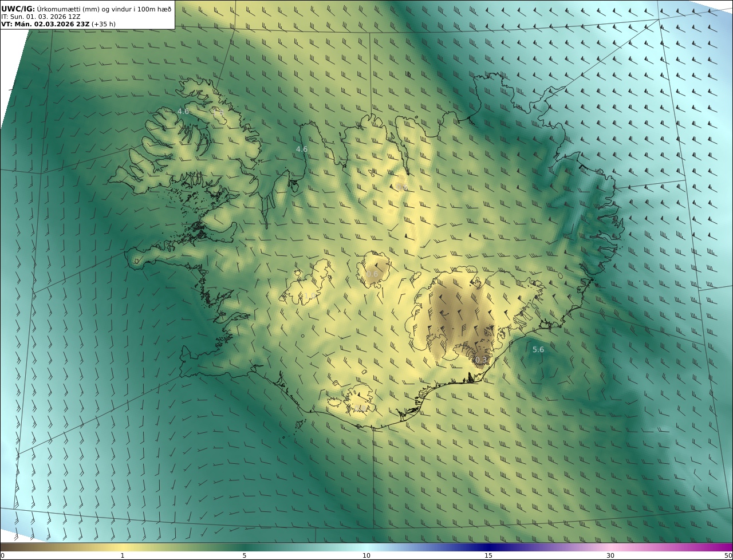Click the "VT: Mán. 02.03.2026 23Z (+35 h)" line
733x560 pixels.
[58, 24]
